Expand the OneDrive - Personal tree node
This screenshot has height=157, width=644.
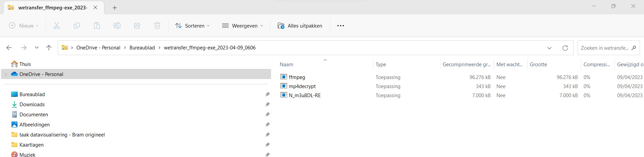point(6,74)
